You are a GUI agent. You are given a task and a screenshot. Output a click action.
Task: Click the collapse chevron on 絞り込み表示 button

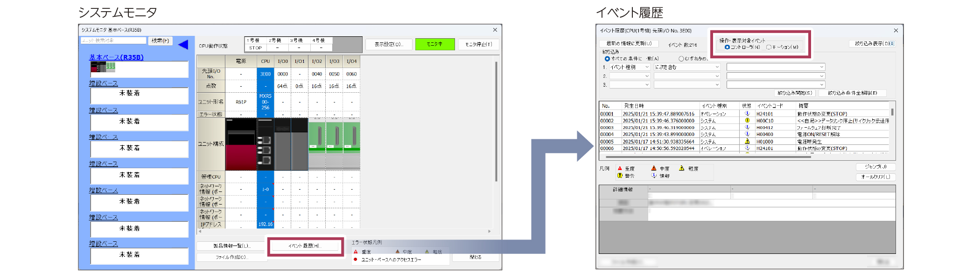click(892, 43)
